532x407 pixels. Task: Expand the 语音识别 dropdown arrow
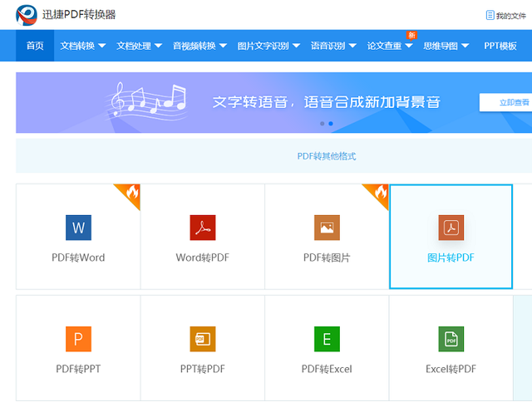[x=352, y=46]
